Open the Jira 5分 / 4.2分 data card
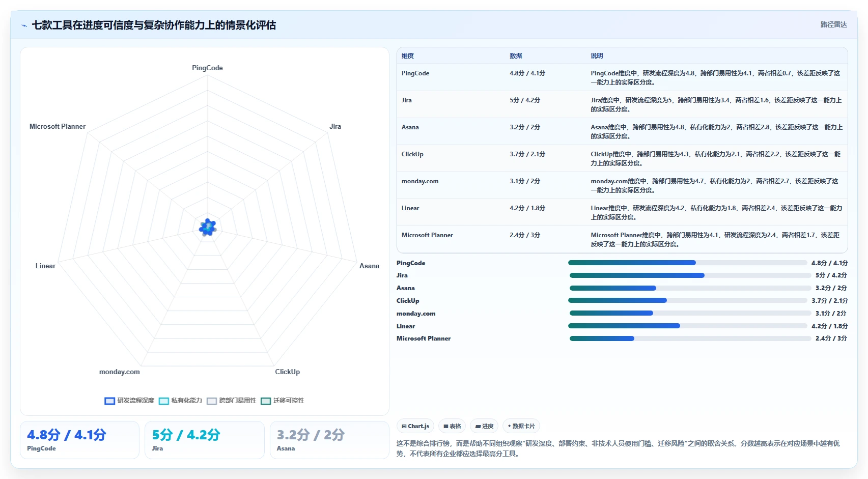The image size is (868, 479). coord(205,440)
